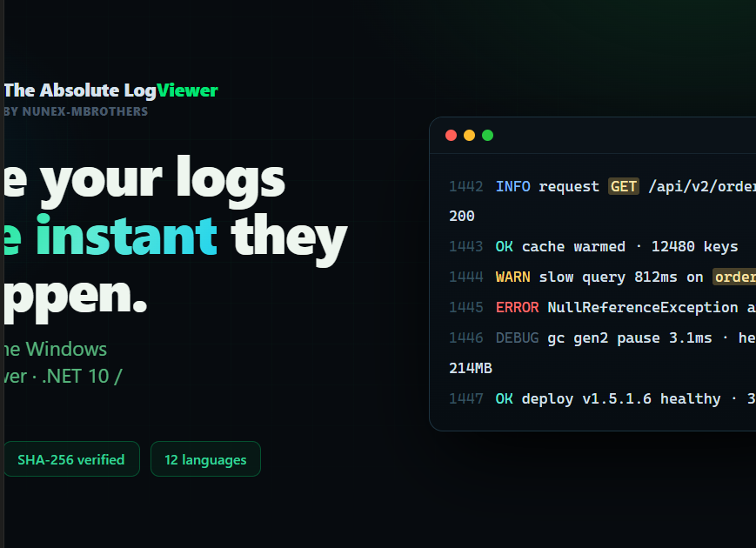Click the ERROR level on line 1445
Viewport: 756px width, 548px height.
pos(518,308)
